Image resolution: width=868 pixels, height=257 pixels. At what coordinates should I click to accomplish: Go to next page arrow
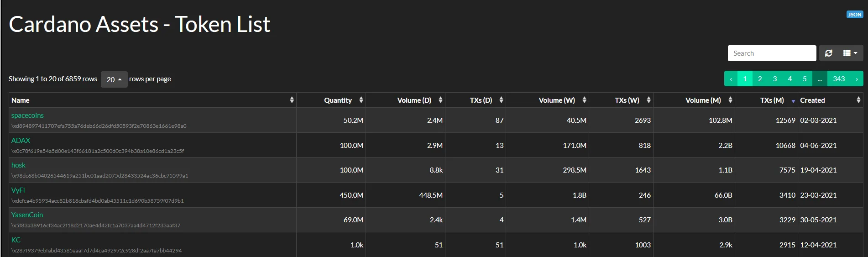coord(857,79)
